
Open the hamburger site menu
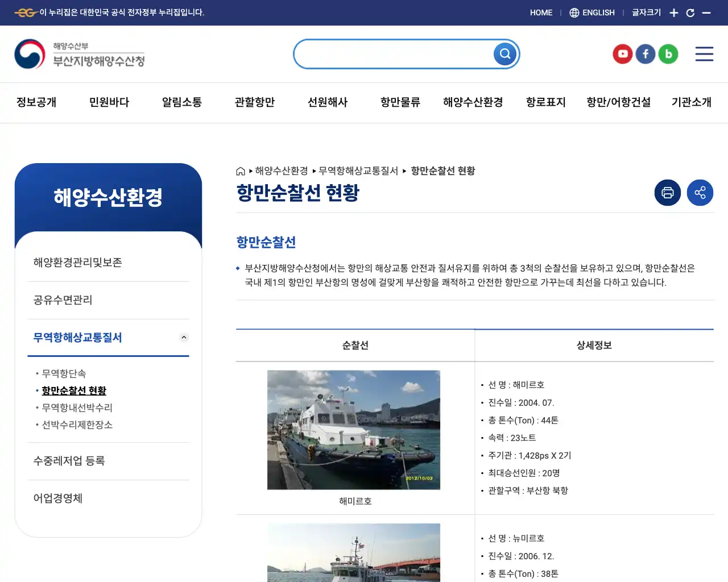(x=704, y=54)
